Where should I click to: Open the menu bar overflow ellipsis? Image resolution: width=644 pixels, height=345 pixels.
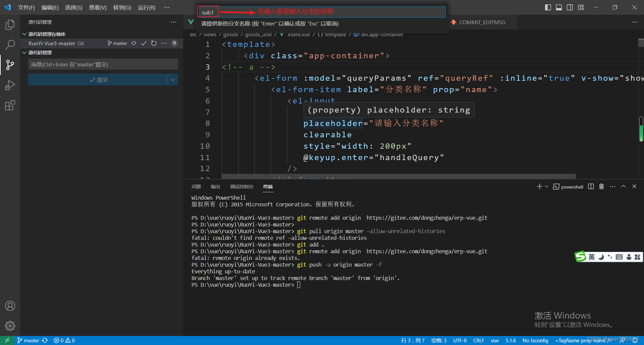tap(167, 7)
